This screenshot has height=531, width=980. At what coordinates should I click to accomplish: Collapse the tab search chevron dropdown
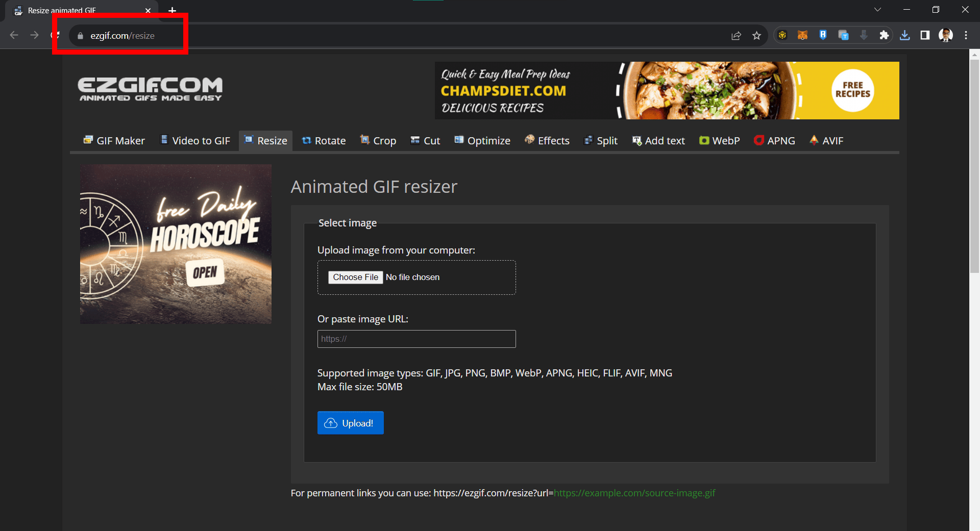click(x=878, y=9)
